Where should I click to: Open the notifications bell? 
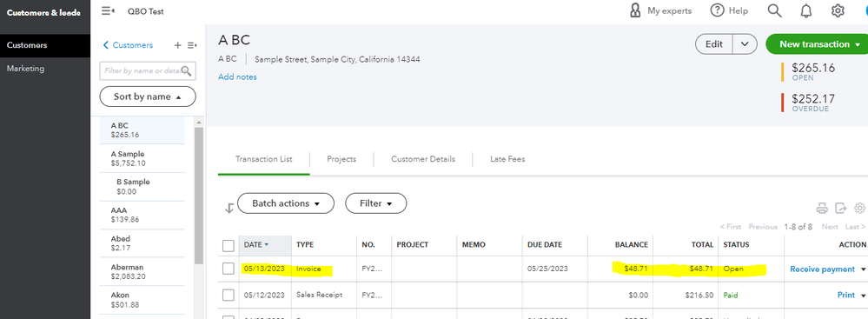pos(806,10)
